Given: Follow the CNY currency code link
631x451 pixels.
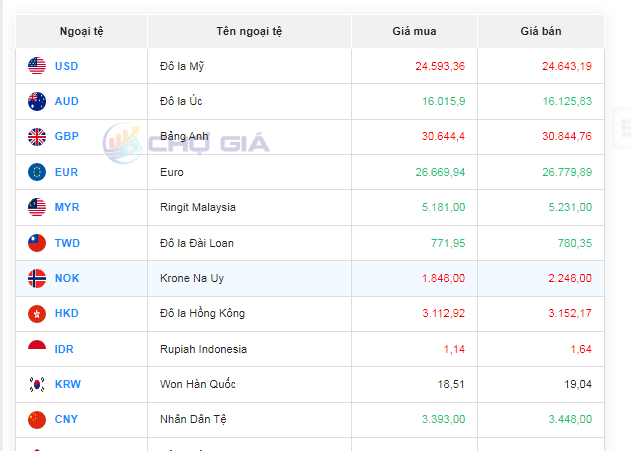Looking at the screenshot, I should 67,419.
